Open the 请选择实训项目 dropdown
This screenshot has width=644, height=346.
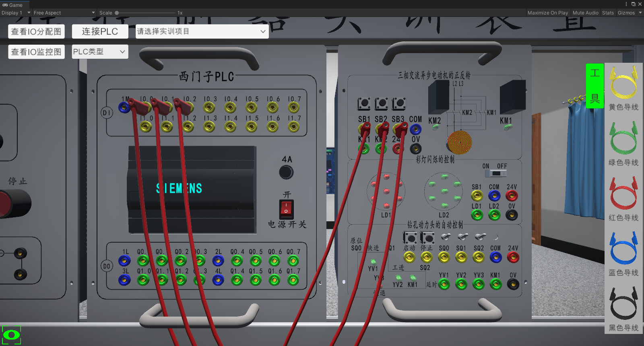point(202,31)
